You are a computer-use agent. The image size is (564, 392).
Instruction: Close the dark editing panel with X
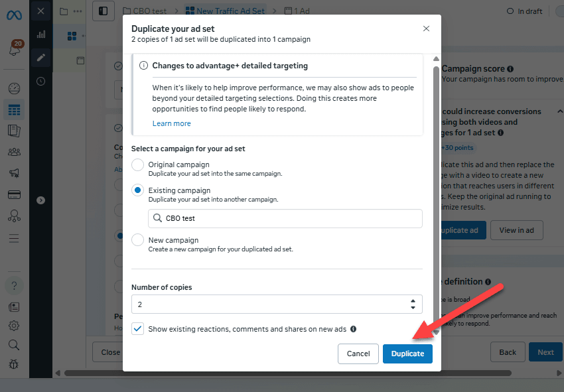[41, 11]
